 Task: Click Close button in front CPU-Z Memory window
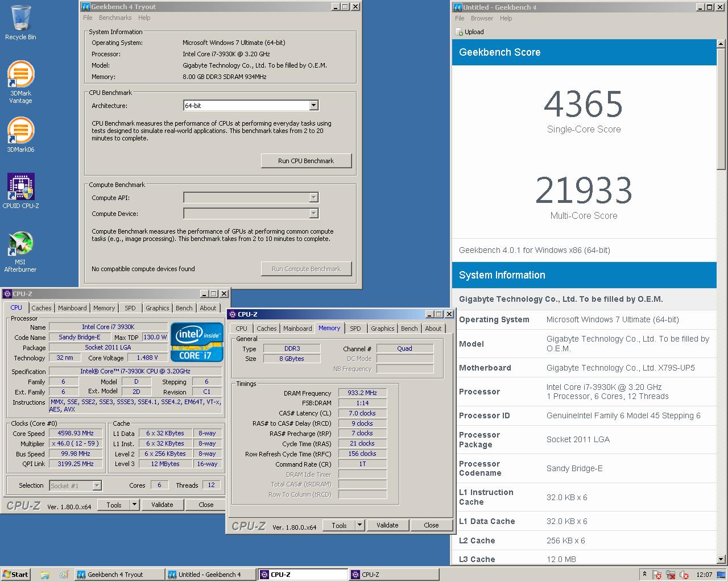431,525
